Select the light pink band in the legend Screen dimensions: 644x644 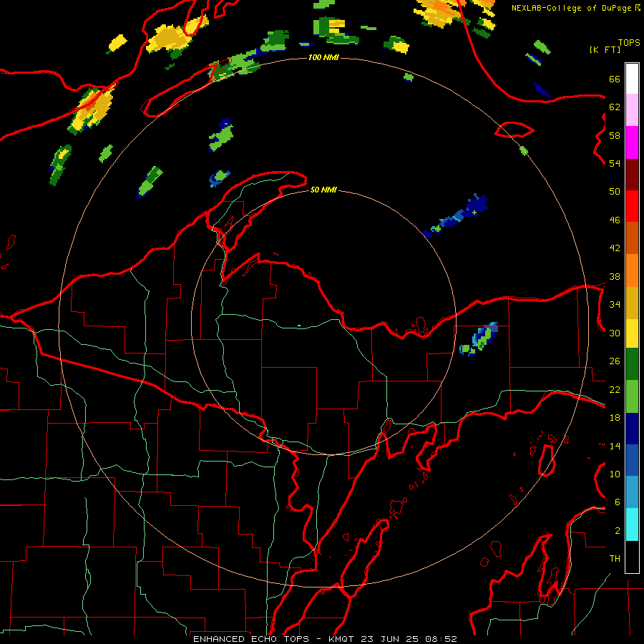point(632,110)
